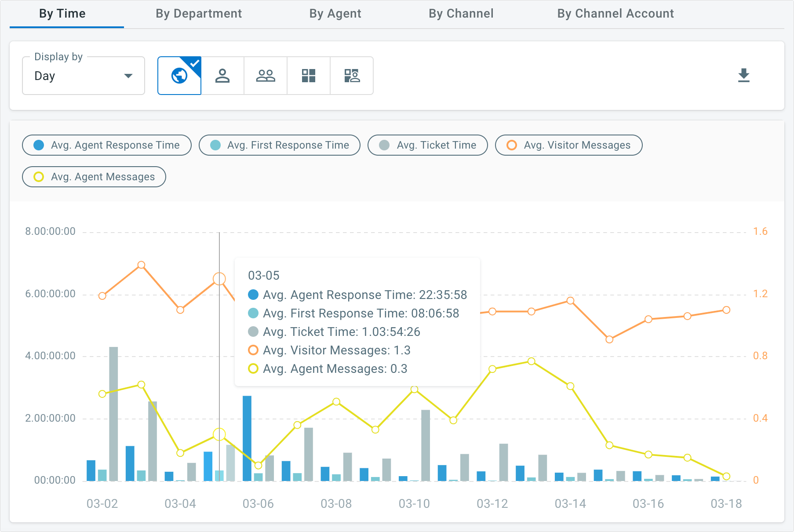The image size is (794, 532).
Task: Click the tall blue bar at 03-06
Action: (x=247, y=438)
